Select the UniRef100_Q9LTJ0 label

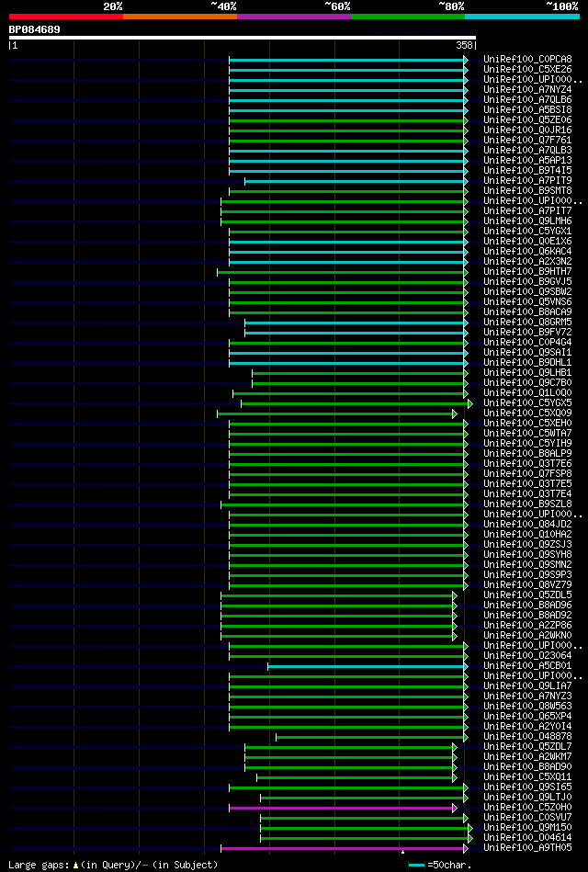pyautogui.click(x=527, y=798)
